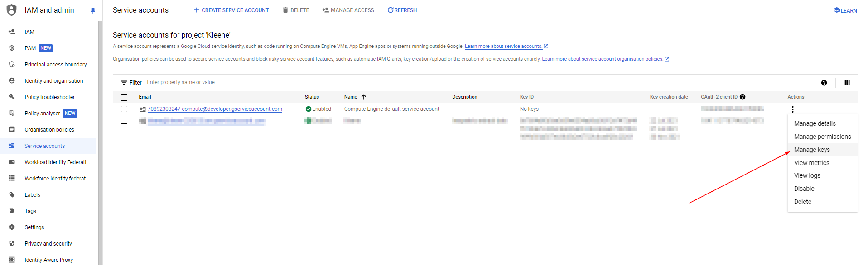Image resolution: width=868 pixels, height=265 pixels.
Task: Click the Policy analyser document icon
Action: [12, 114]
